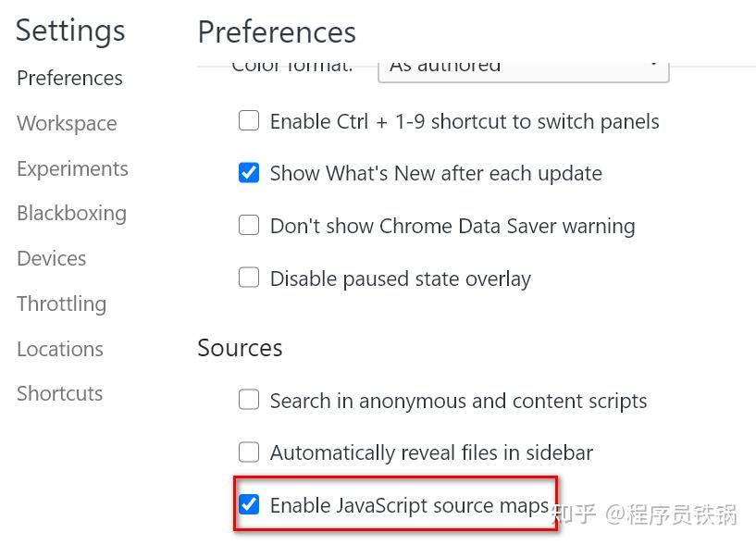756x545 pixels.
Task: Select the Preferences sidebar entry
Action: (68, 78)
